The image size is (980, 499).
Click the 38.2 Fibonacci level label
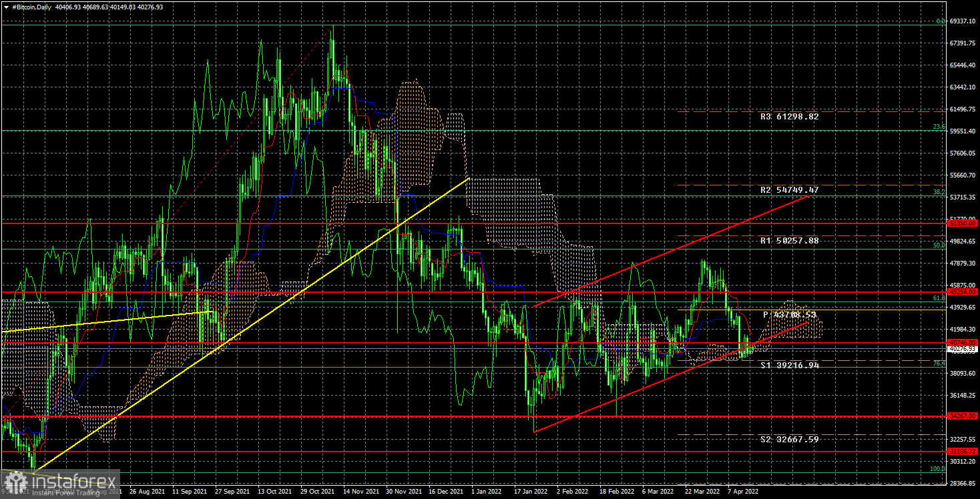click(x=939, y=192)
